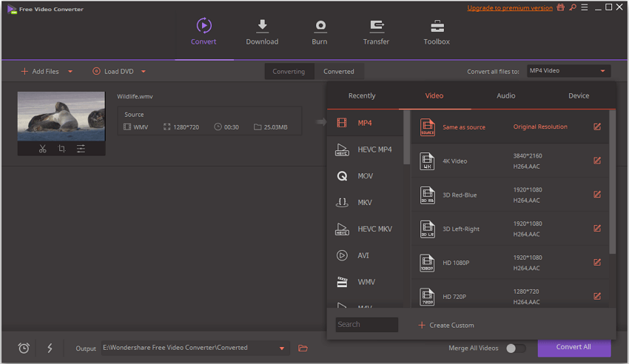Image resolution: width=629 pixels, height=364 pixels.
Task: Open the Convert section
Action: 203,32
